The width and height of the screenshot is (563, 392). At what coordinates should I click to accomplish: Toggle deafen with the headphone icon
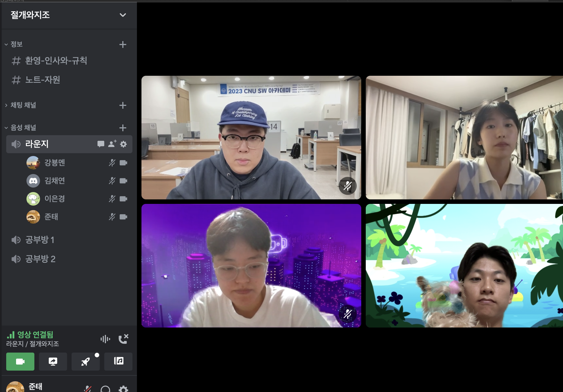[x=105, y=389]
